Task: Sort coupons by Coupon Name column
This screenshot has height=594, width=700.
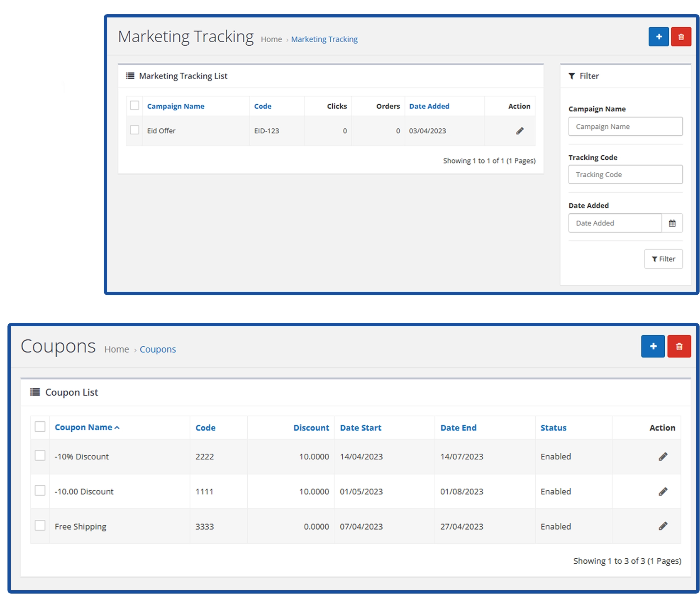Action: pyautogui.click(x=83, y=427)
